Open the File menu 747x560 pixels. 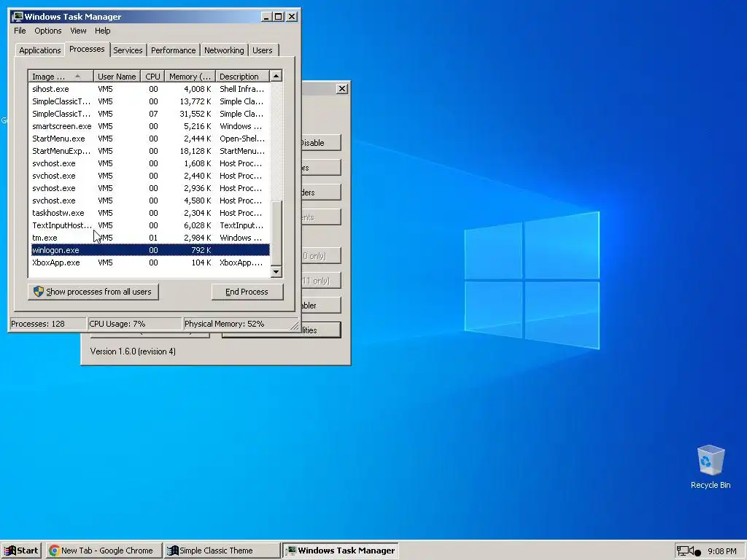coord(20,31)
